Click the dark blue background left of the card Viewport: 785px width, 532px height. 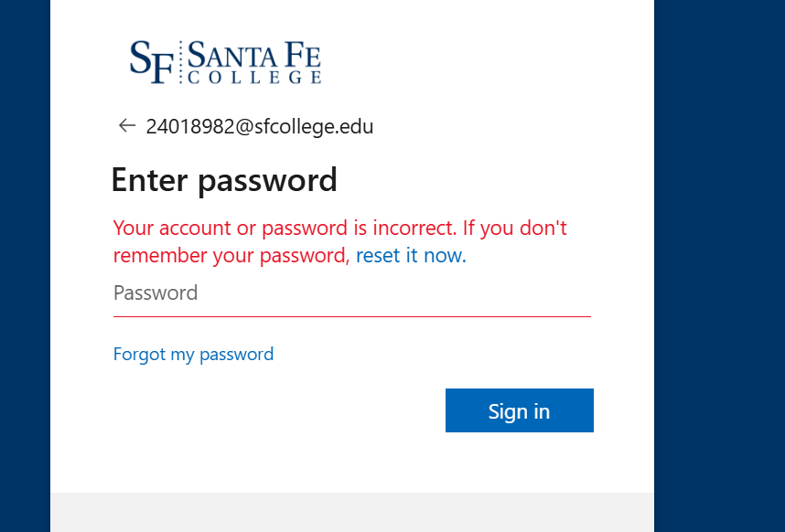click(25, 266)
